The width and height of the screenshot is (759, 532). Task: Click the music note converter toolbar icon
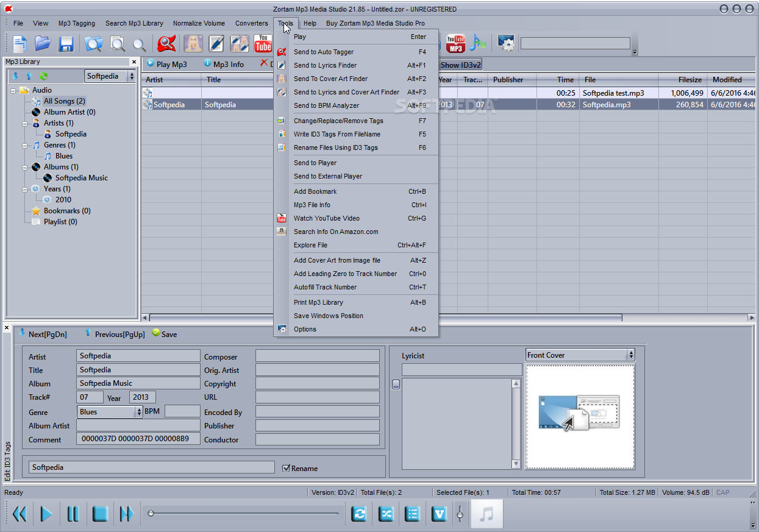478,44
